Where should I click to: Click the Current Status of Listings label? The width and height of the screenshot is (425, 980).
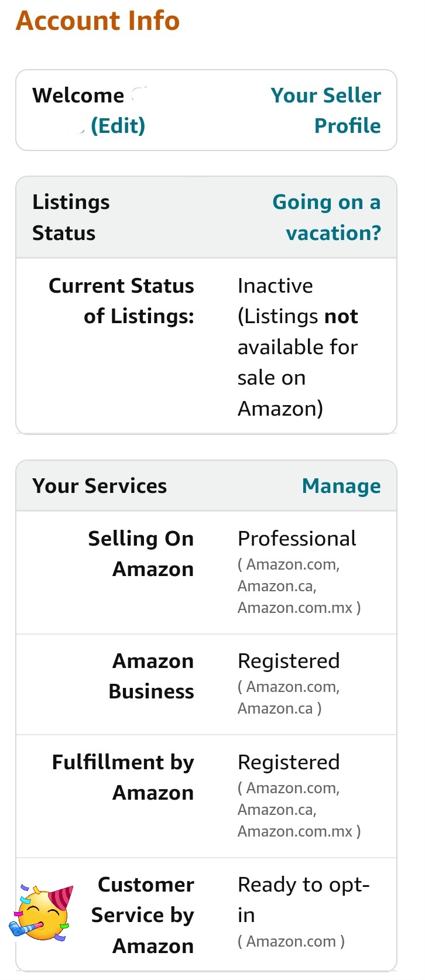pos(121,301)
